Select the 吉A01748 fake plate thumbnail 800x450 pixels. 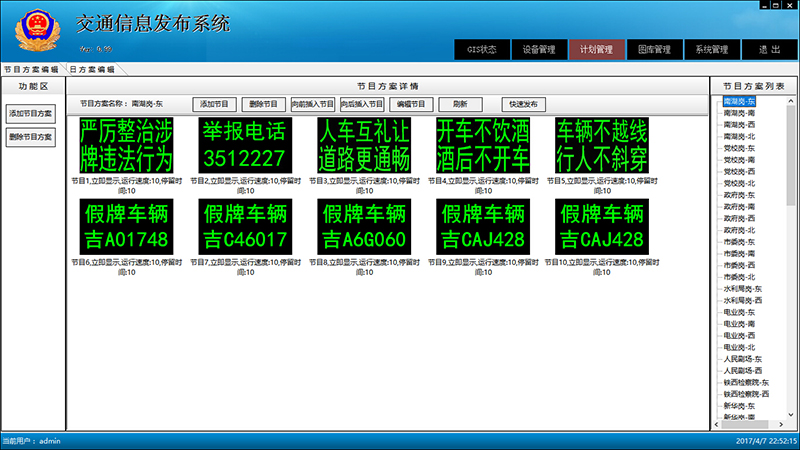click(x=125, y=226)
